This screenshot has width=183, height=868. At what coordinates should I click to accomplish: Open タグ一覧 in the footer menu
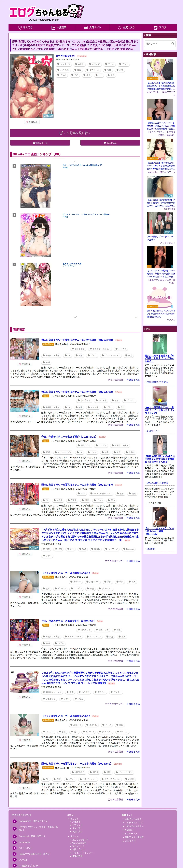point(76,828)
